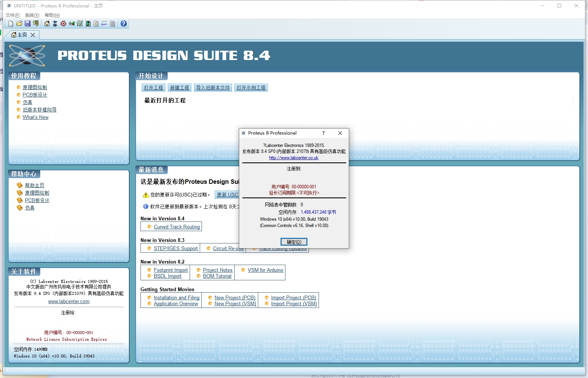Screen dimensions: 588x378
Task: Open www.labcenter.com link in 关于软件
Action: pos(69,302)
